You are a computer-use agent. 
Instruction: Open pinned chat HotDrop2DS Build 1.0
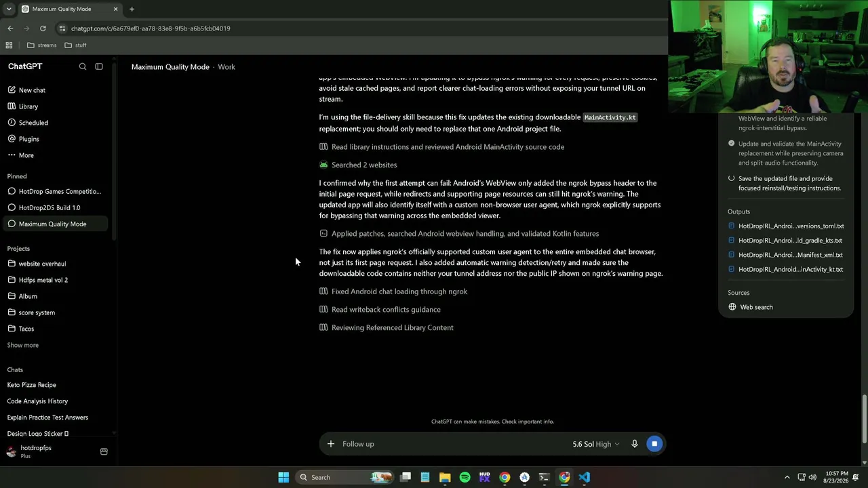[x=54, y=207]
